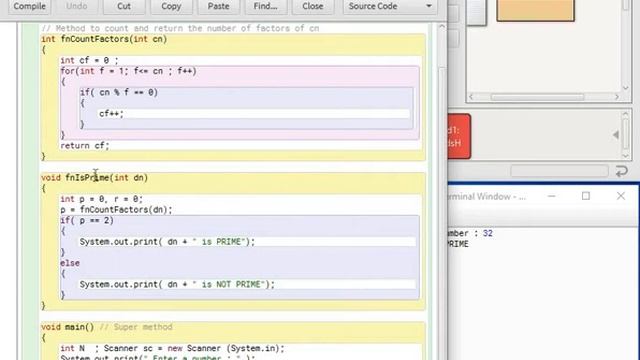This screenshot has height=360, width=640.
Task: Click the comment line about counting factors of cn
Action: [x=180, y=28]
